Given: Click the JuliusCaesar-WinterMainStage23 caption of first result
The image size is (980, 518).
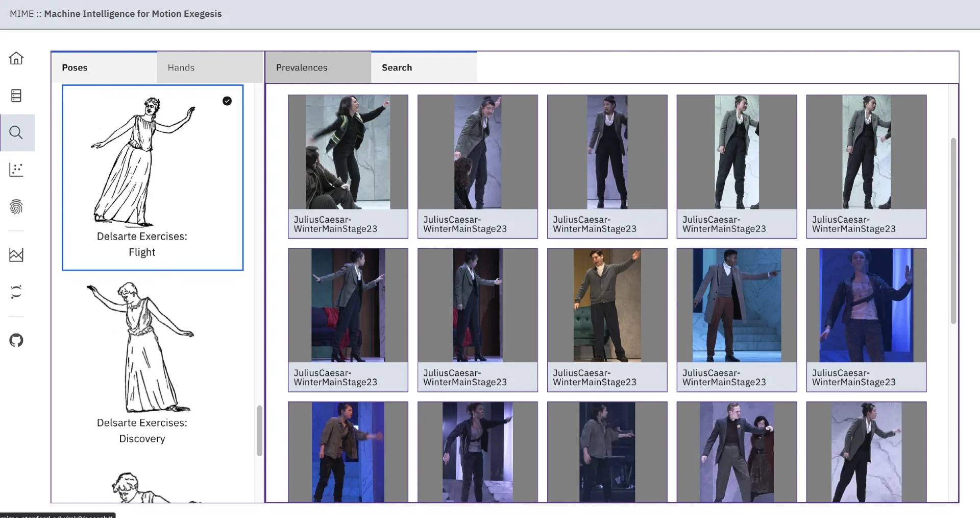Looking at the screenshot, I should (x=335, y=224).
